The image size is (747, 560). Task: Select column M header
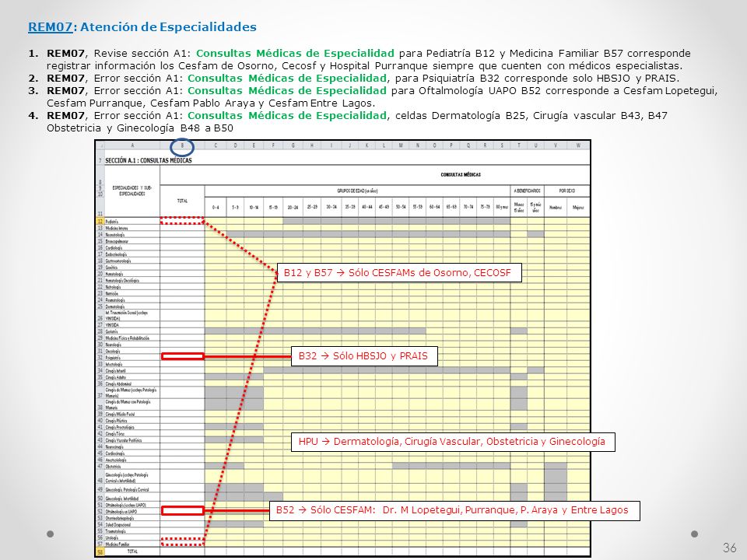(x=401, y=145)
